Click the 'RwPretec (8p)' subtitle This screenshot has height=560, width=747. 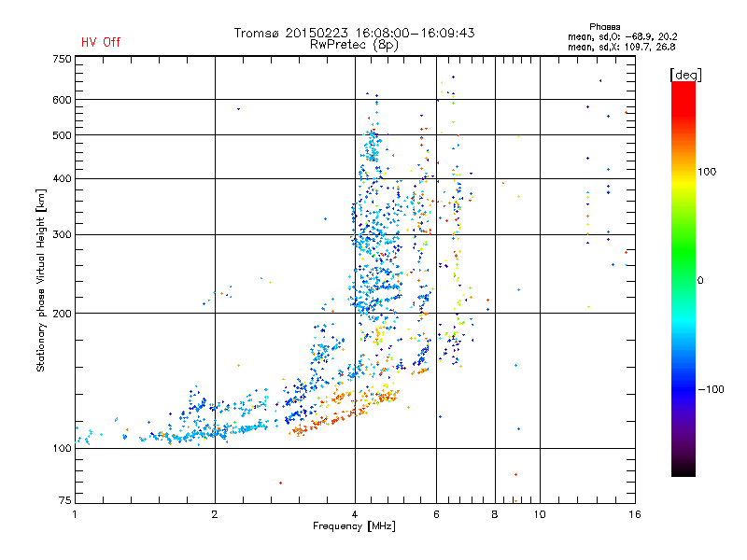[x=354, y=45]
